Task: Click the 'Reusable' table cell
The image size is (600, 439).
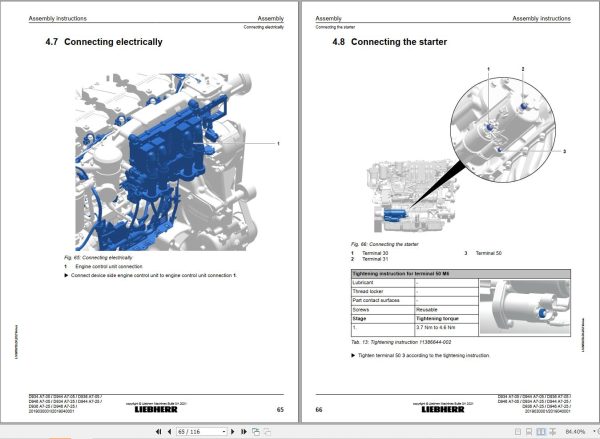Action: coord(447,310)
